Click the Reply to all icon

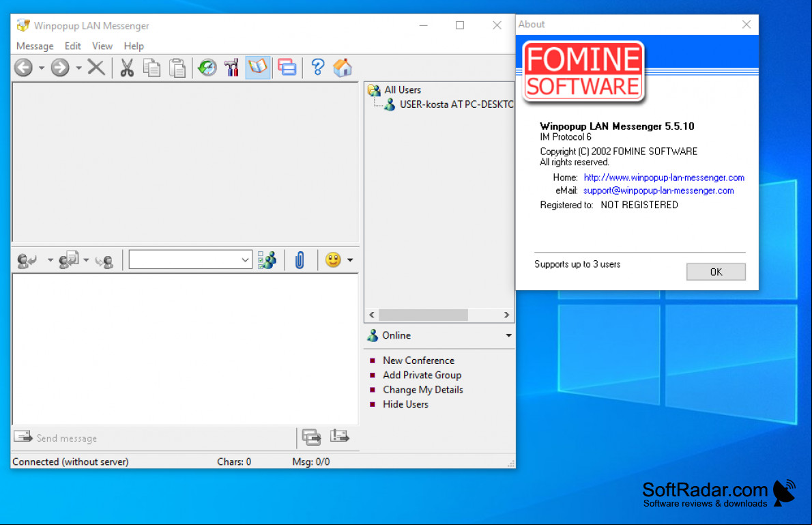68,259
